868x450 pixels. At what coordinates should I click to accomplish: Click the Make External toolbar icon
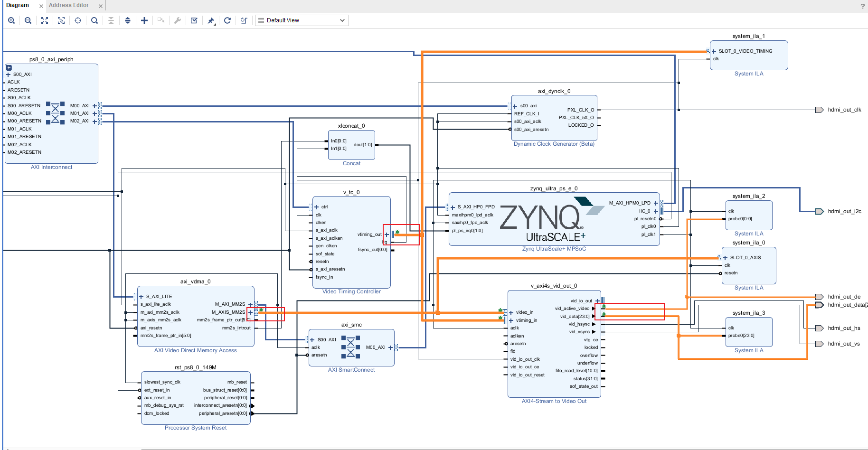coord(161,20)
